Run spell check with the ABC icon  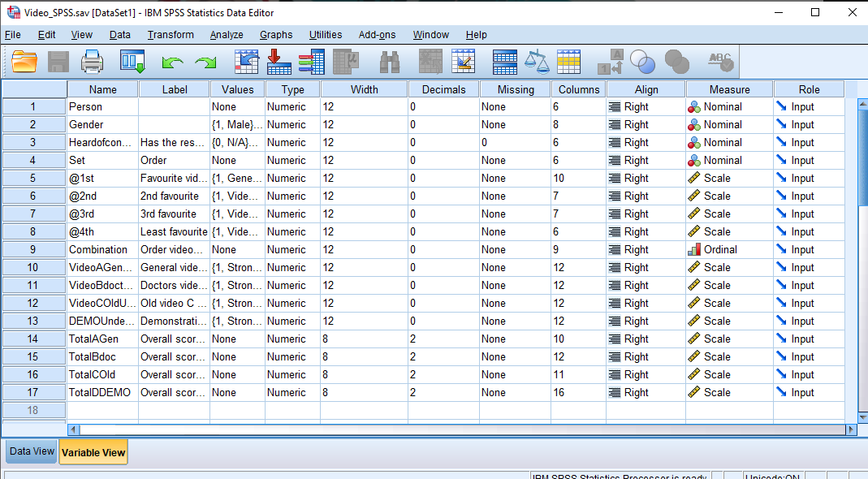[x=719, y=61]
